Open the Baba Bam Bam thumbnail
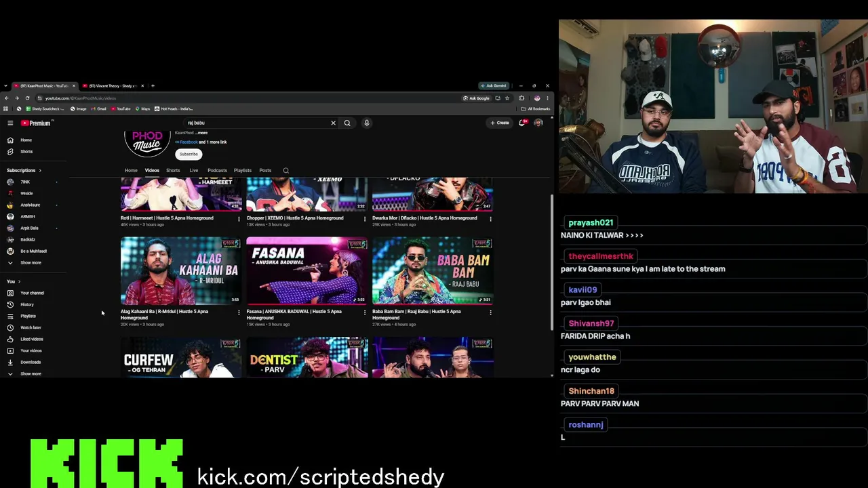Screen dimensions: 868x488 pyautogui.click(x=433, y=270)
